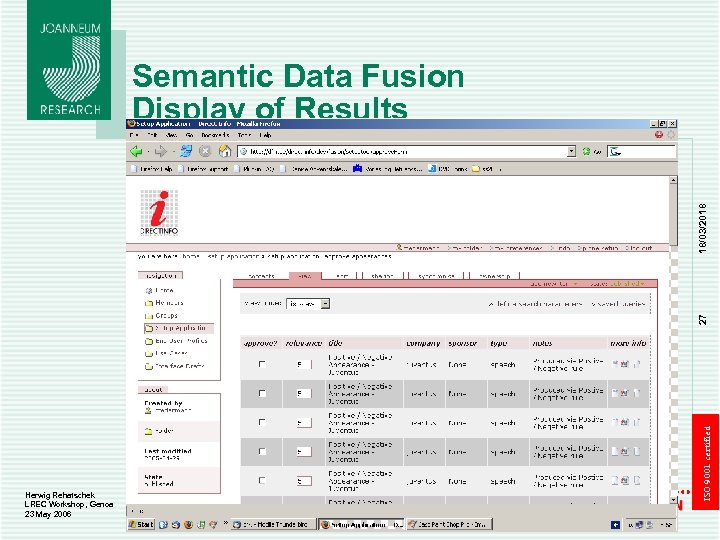
Task: Open the Firefox Tools menu
Action: point(244,135)
